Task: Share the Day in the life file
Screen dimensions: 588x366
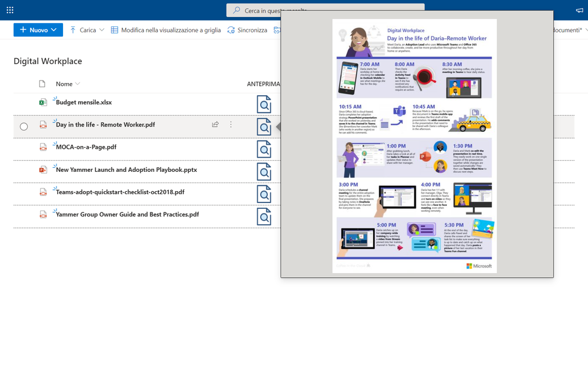Action: pyautogui.click(x=215, y=124)
